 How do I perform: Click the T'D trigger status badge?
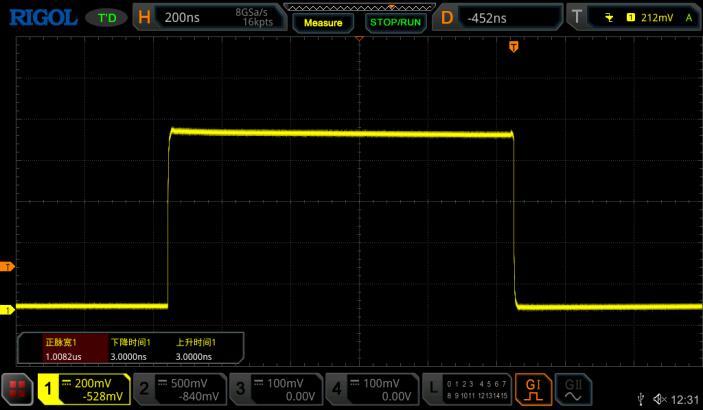tap(105, 18)
